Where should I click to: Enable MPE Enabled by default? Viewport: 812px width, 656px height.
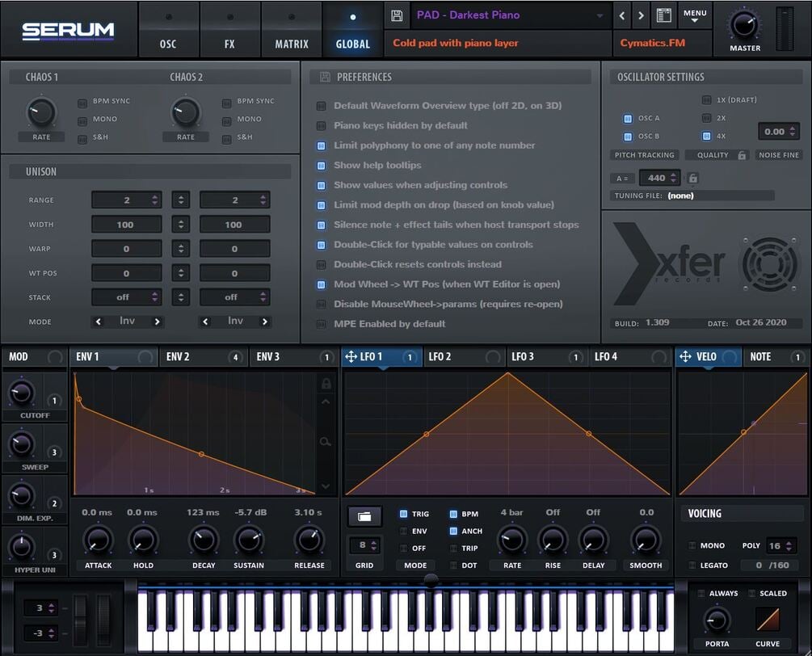321,324
